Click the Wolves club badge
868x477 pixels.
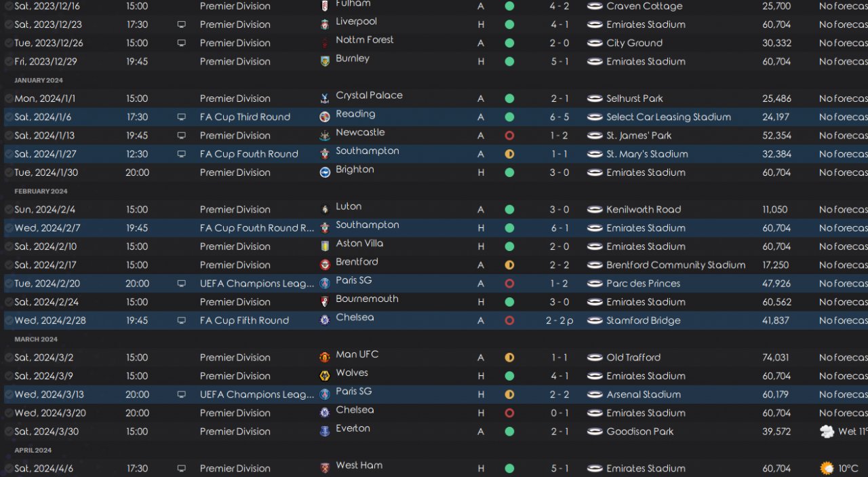(x=325, y=376)
